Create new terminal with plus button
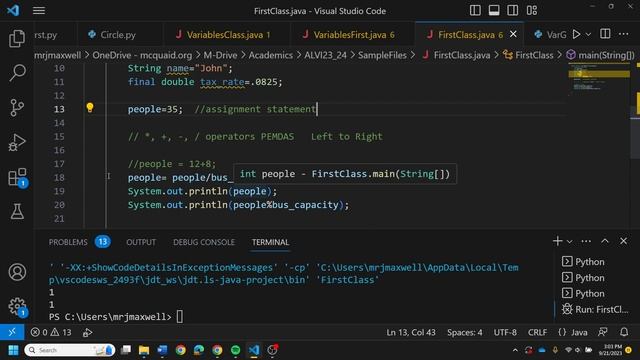This screenshot has width=640, height=360. 558,241
